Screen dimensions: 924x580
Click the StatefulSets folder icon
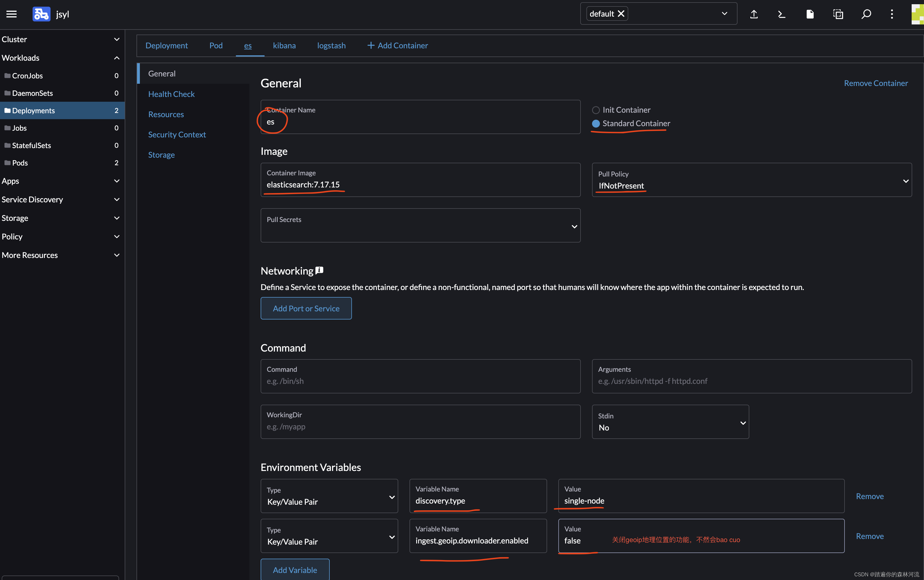(x=7, y=145)
